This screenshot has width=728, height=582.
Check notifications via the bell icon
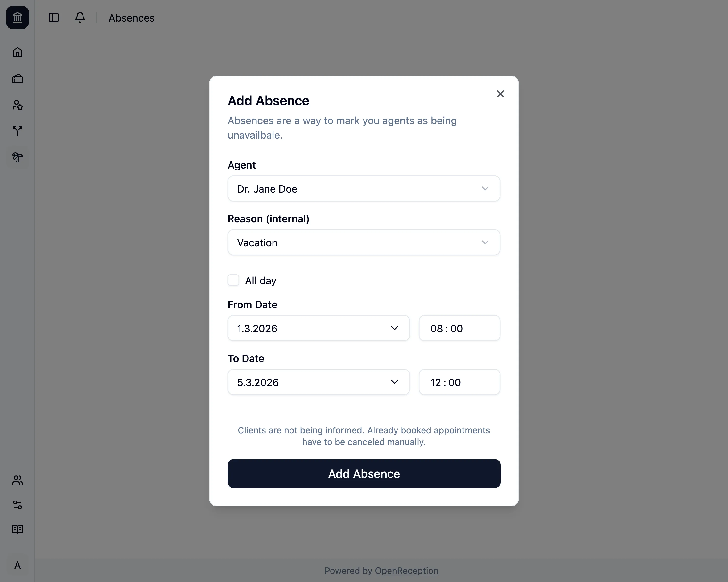[80, 17]
